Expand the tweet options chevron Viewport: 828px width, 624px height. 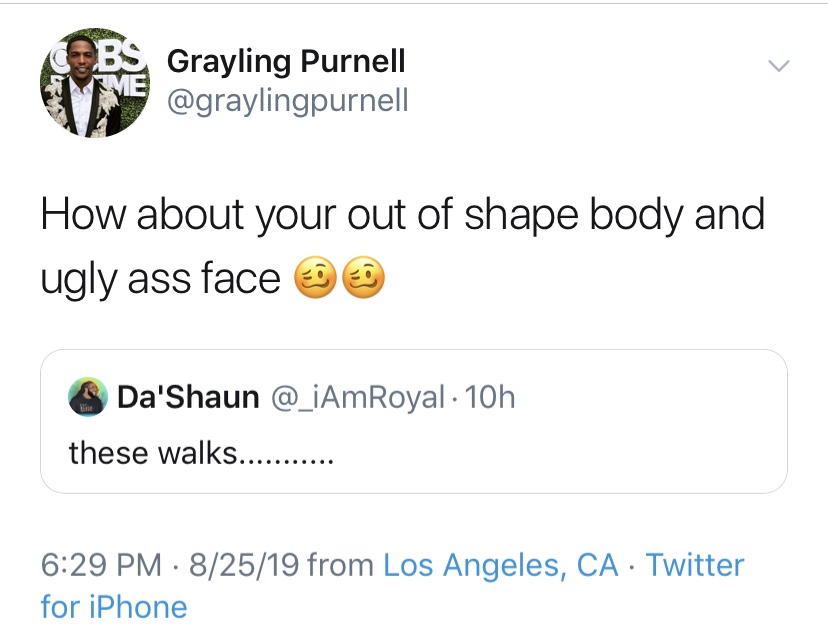[x=778, y=66]
